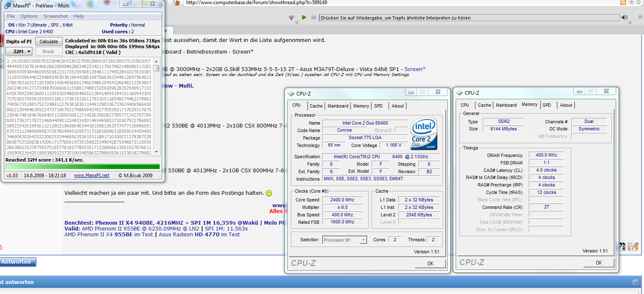Select the Cache tab in CPU window

coord(316,106)
